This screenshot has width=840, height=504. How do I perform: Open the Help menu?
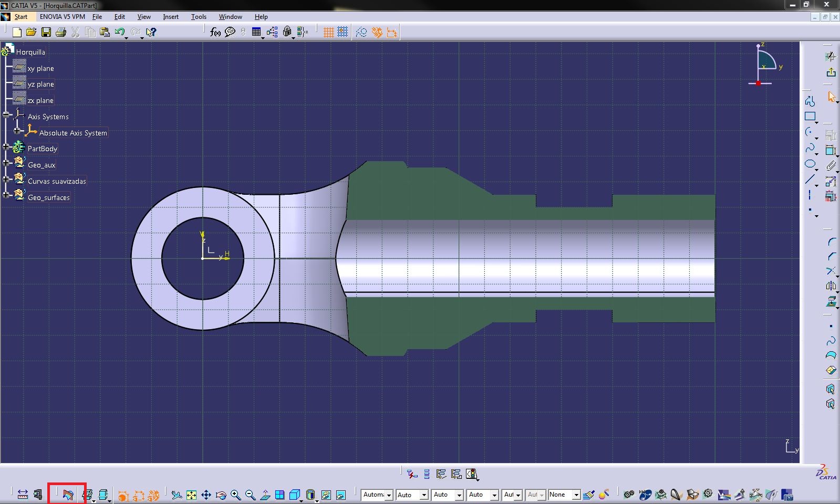[x=261, y=17]
